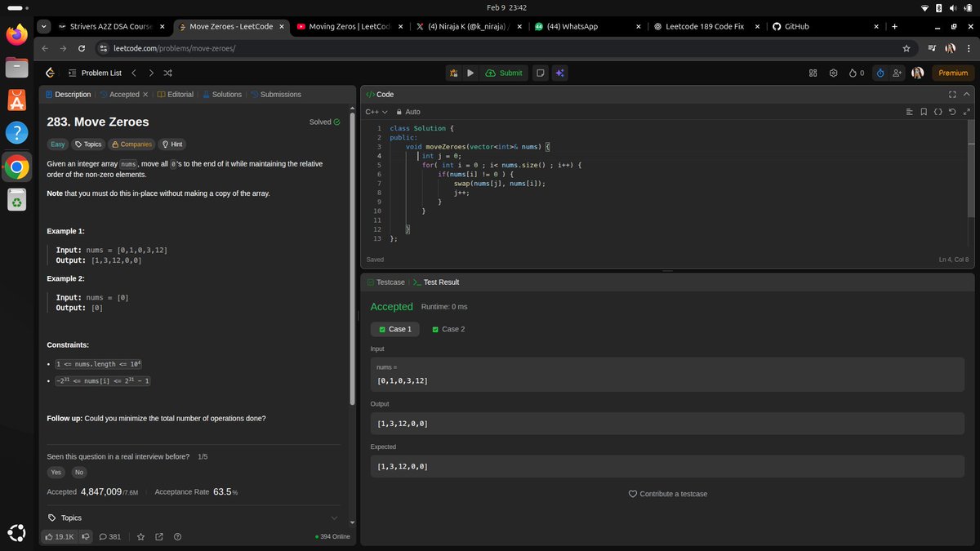This screenshot has width=980, height=551.
Task: Switch to the Testcase tab
Action: tap(385, 282)
